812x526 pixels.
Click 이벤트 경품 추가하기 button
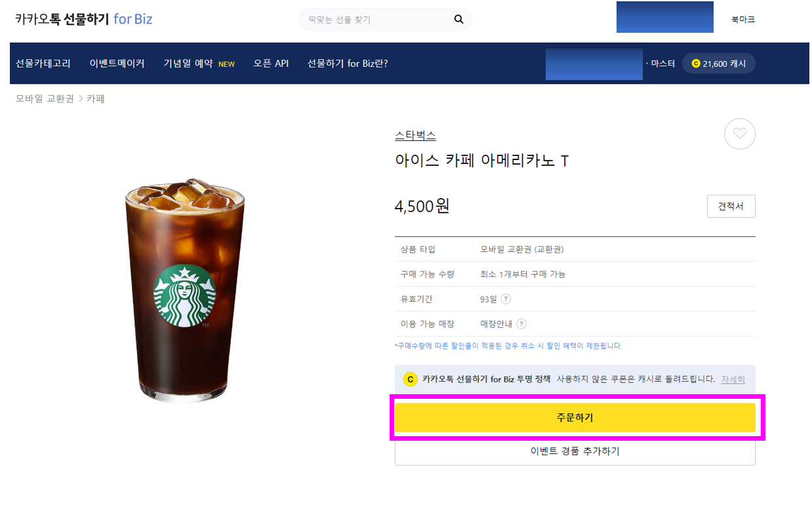(x=575, y=451)
